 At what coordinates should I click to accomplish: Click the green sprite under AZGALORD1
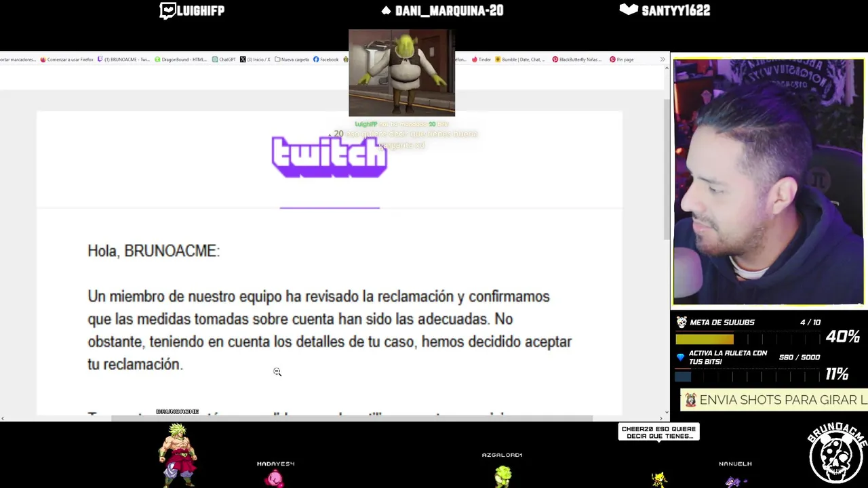point(502,476)
